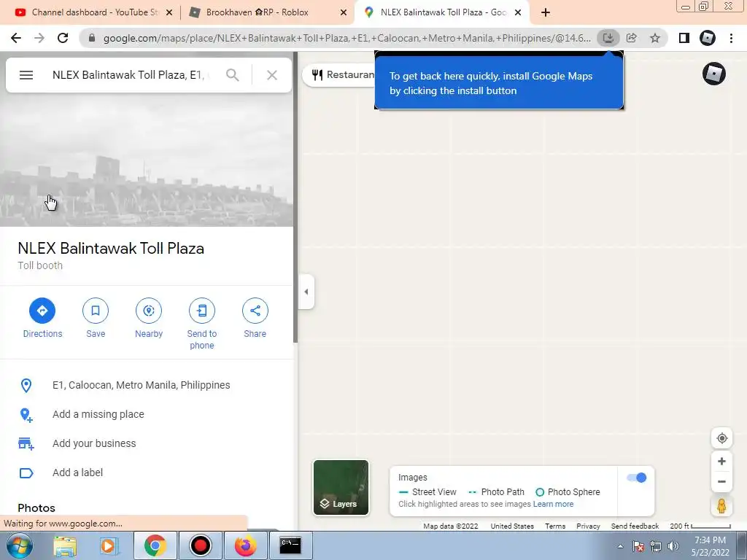This screenshot has width=747, height=560.
Task: Open a new tab
Action: pyautogui.click(x=546, y=12)
